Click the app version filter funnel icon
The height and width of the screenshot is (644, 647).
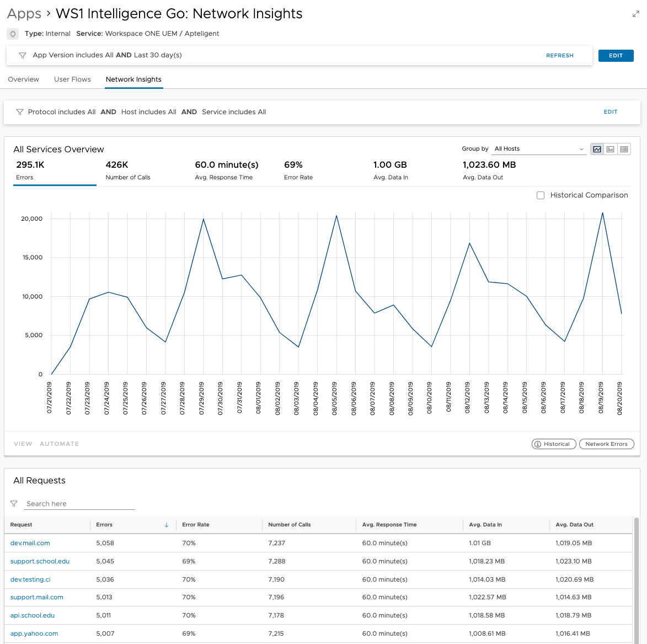(x=23, y=55)
